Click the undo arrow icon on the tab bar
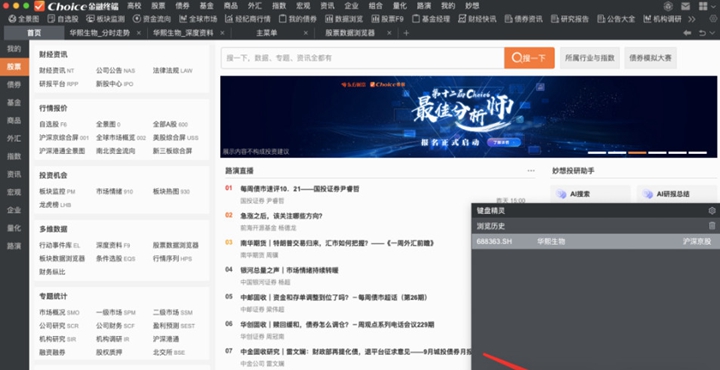The height and width of the screenshot is (370, 720). point(702,33)
